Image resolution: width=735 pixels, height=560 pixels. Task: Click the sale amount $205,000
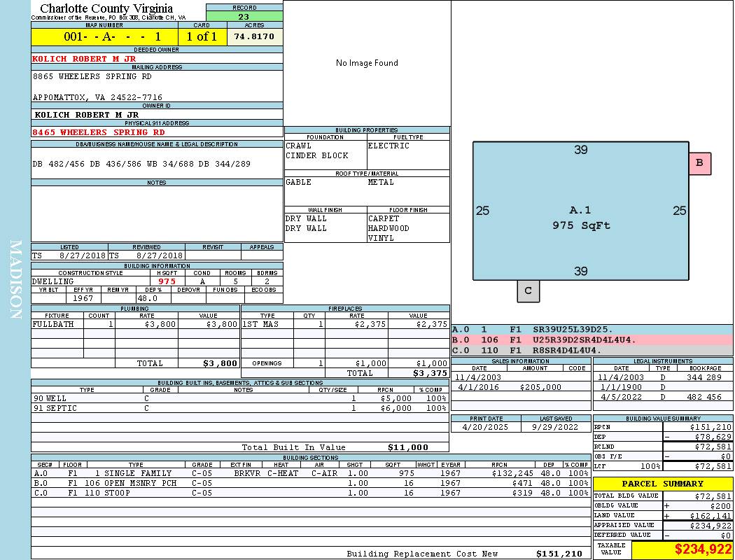540,388
